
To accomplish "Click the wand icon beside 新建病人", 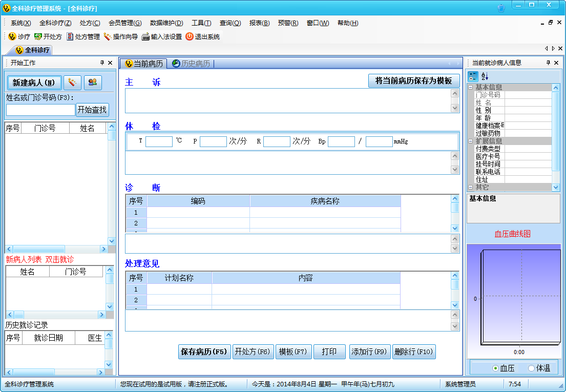I will [72, 82].
